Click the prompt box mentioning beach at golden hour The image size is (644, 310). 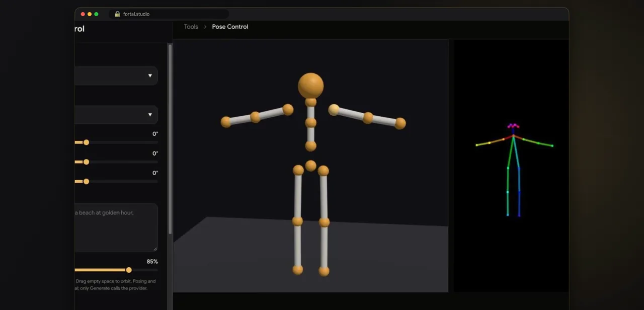click(116, 227)
